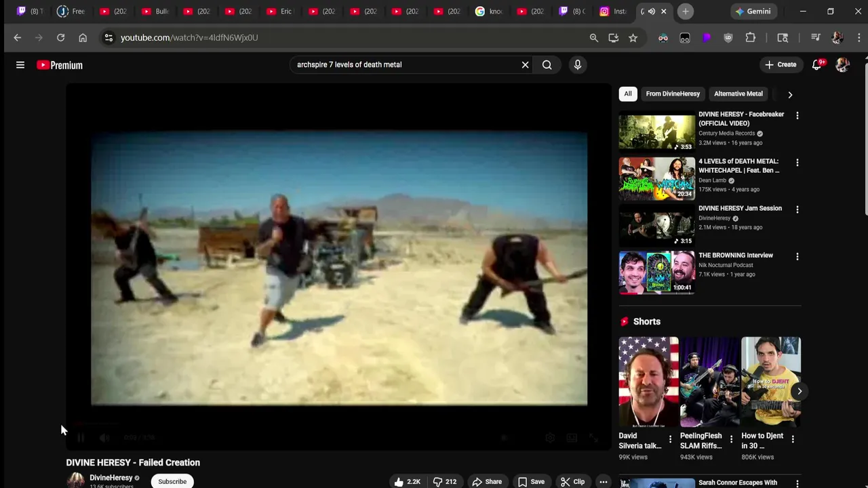Open the YouTube guide hamburger menu
Viewport: 868px width, 488px height.
[x=20, y=65]
